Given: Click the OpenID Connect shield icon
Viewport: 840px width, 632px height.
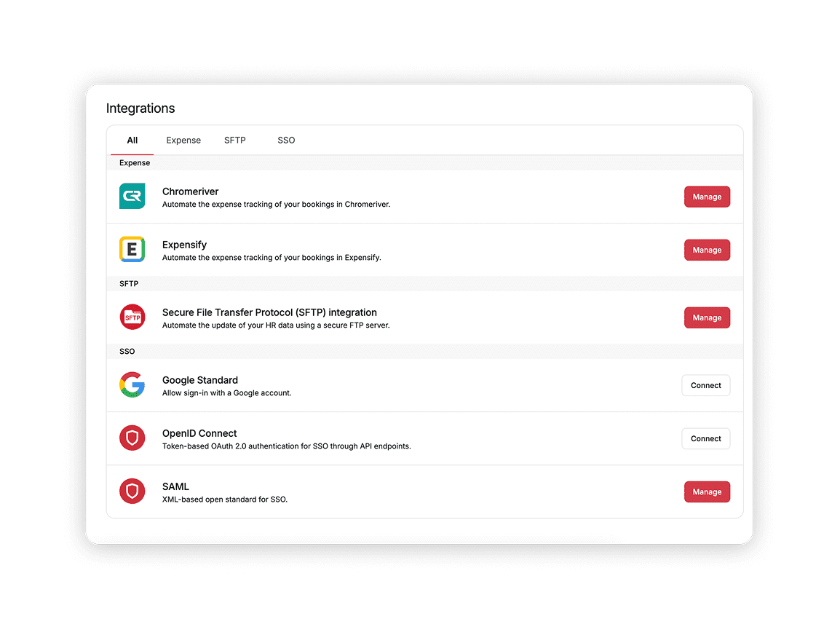Looking at the screenshot, I should pos(132,438).
